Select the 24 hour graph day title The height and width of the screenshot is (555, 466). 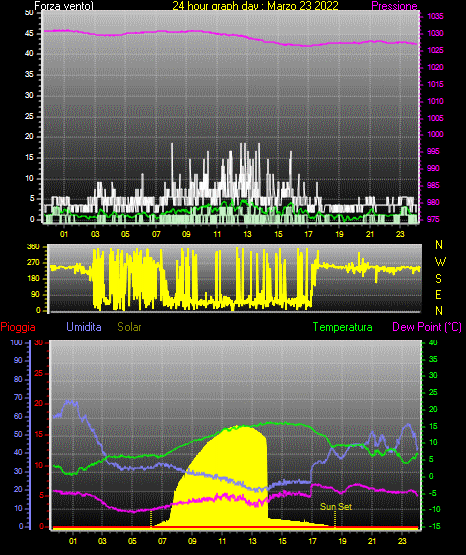pyautogui.click(x=255, y=6)
